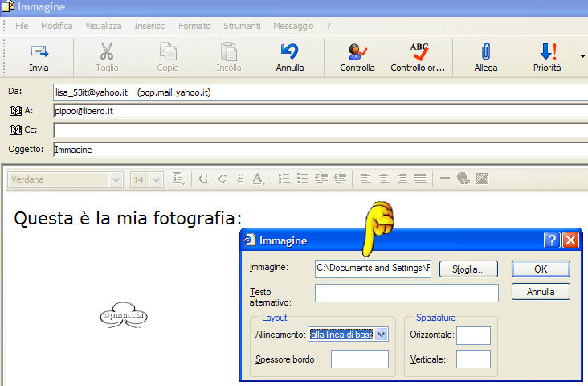Image resolution: width=588 pixels, height=386 pixels.
Task: Set message Priorità
Action: click(x=547, y=57)
